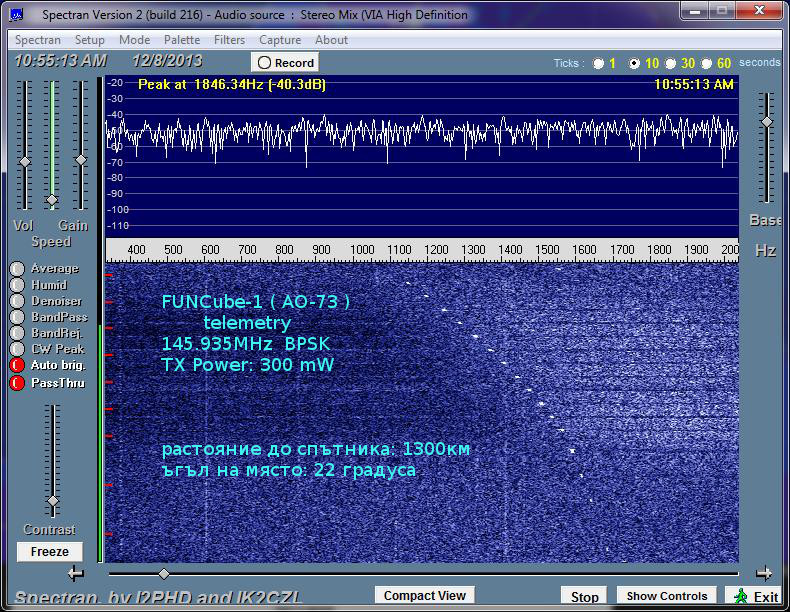Enable the Humid filter indicator

[x=17, y=285]
